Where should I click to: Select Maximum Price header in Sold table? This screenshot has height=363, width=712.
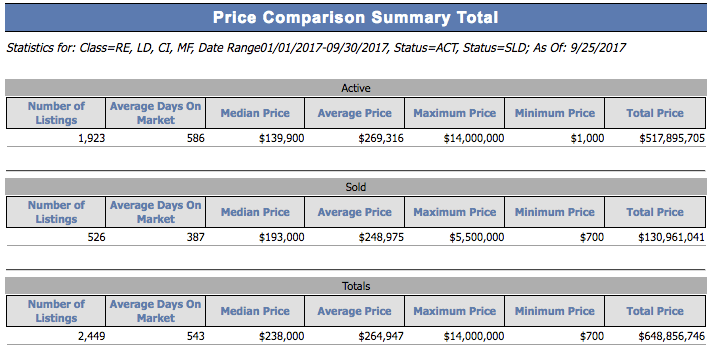click(455, 212)
